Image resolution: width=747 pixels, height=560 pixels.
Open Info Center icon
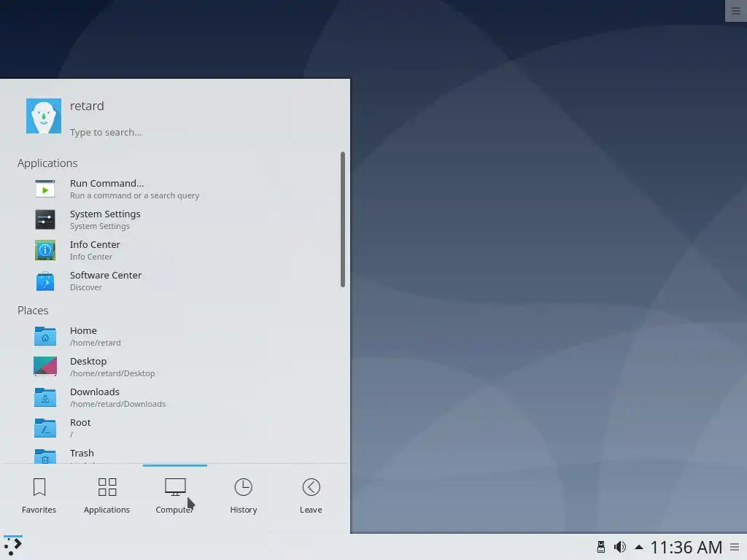pos(45,250)
